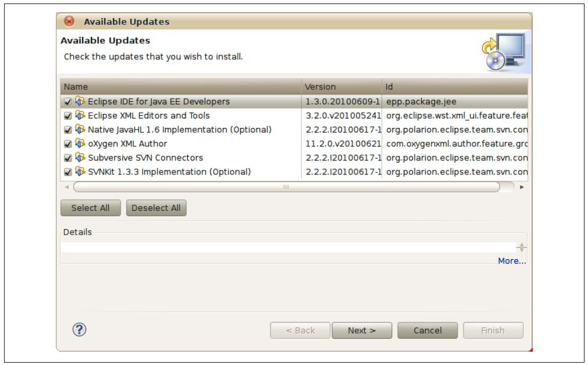Select the SVNKit 1.3.3 Implementation (Optional) row name
Viewport: 588px width, 365px height.
[x=169, y=171]
